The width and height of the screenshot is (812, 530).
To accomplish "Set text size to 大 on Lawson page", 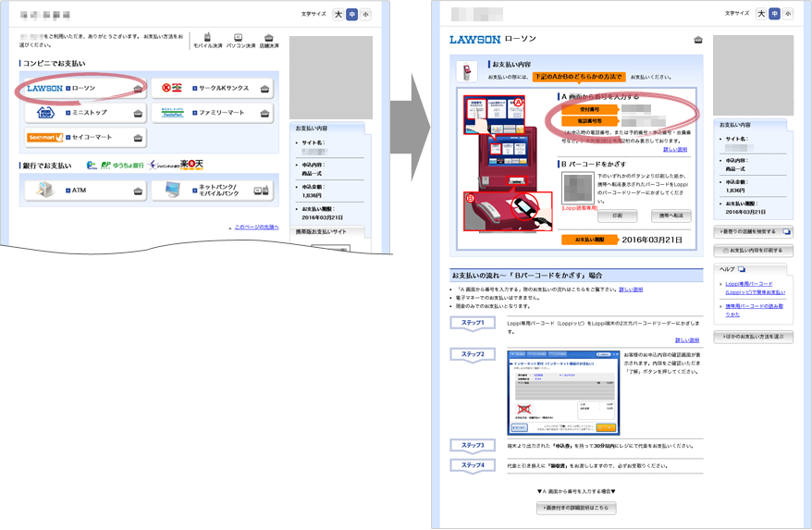I will tap(761, 14).
